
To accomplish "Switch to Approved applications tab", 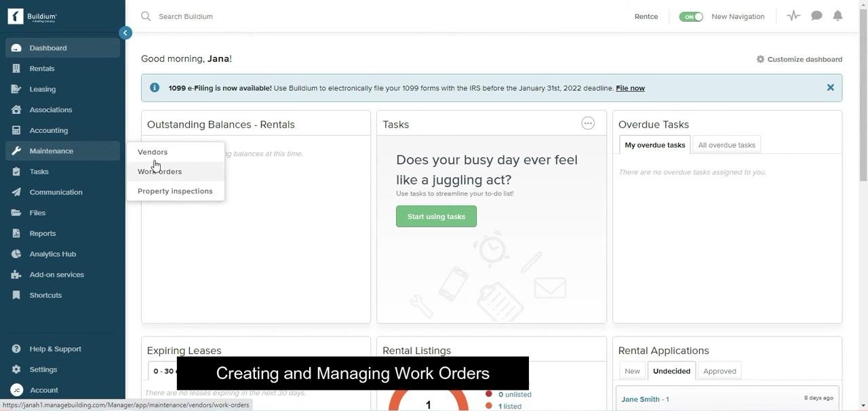I will coord(719,371).
